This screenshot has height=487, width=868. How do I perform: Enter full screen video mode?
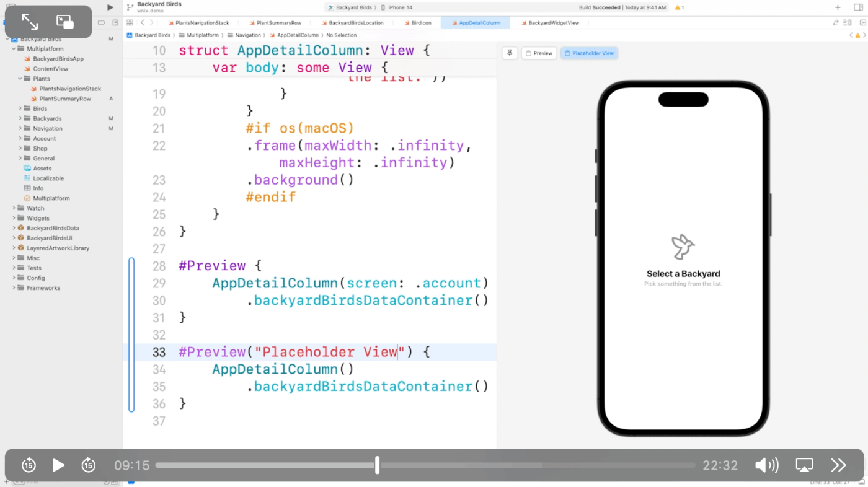click(30, 22)
